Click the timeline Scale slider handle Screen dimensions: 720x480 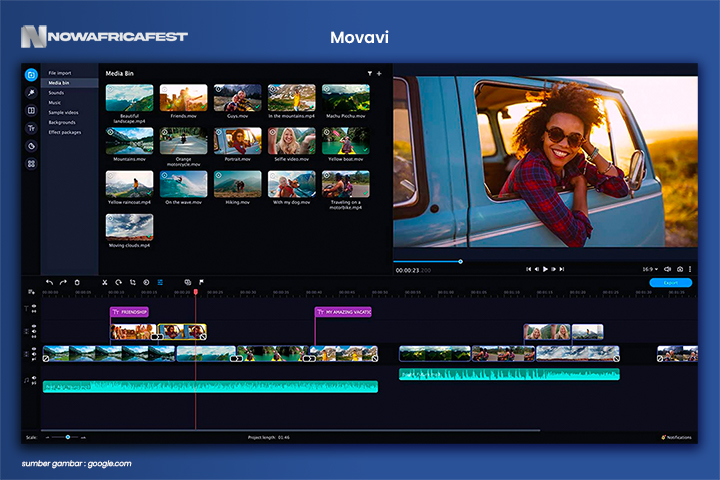pos(68,437)
